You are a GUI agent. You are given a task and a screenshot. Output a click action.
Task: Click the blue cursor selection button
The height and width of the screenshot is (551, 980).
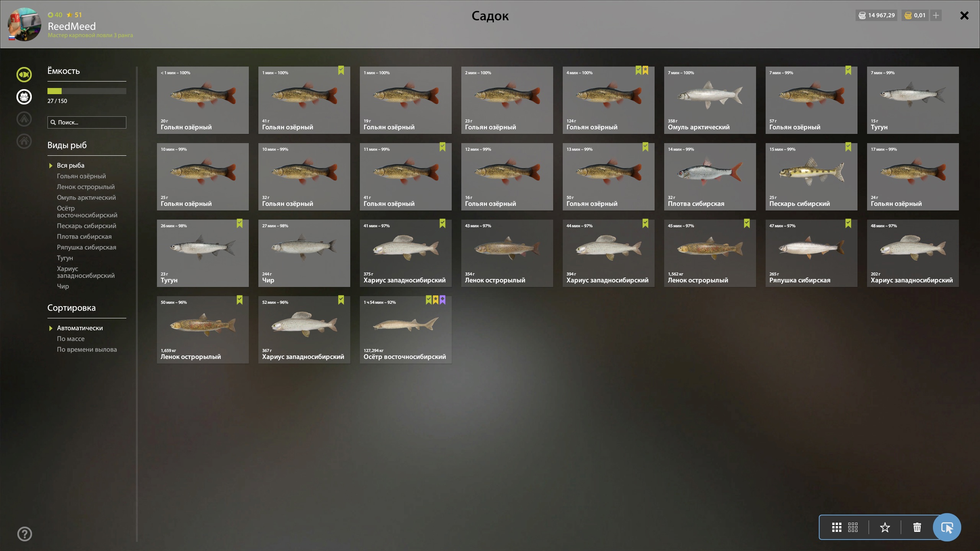[x=947, y=527]
